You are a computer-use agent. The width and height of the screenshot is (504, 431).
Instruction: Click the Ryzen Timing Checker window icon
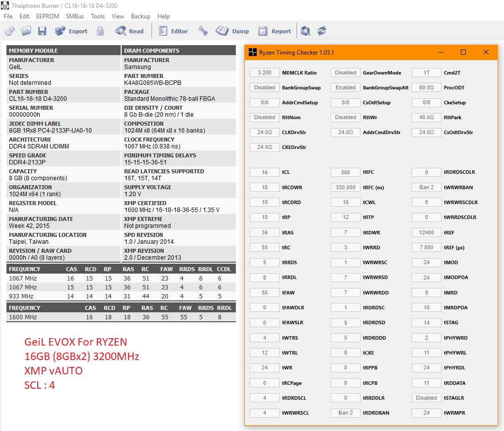pos(253,52)
